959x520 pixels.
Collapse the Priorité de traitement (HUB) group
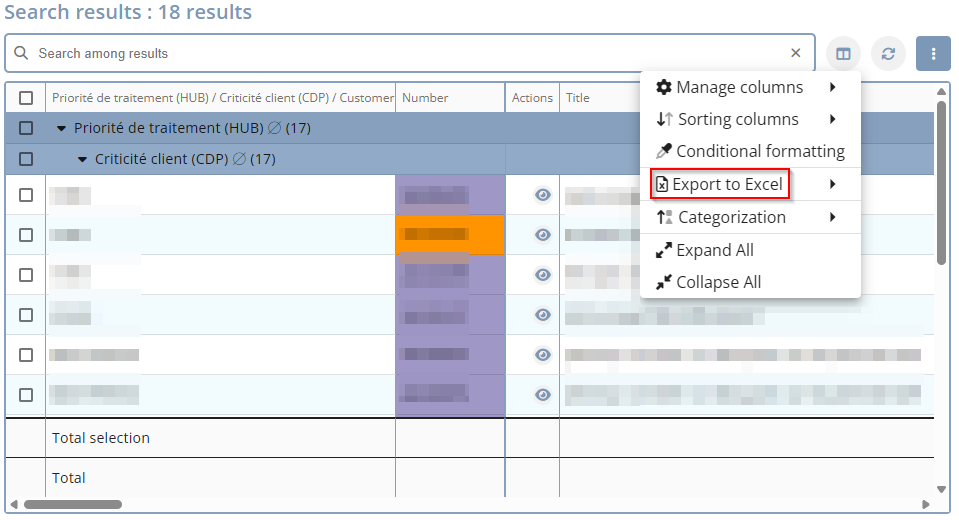[x=61, y=129]
